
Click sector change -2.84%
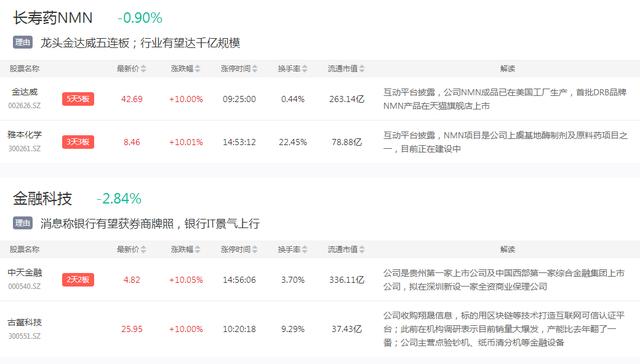click(119, 199)
